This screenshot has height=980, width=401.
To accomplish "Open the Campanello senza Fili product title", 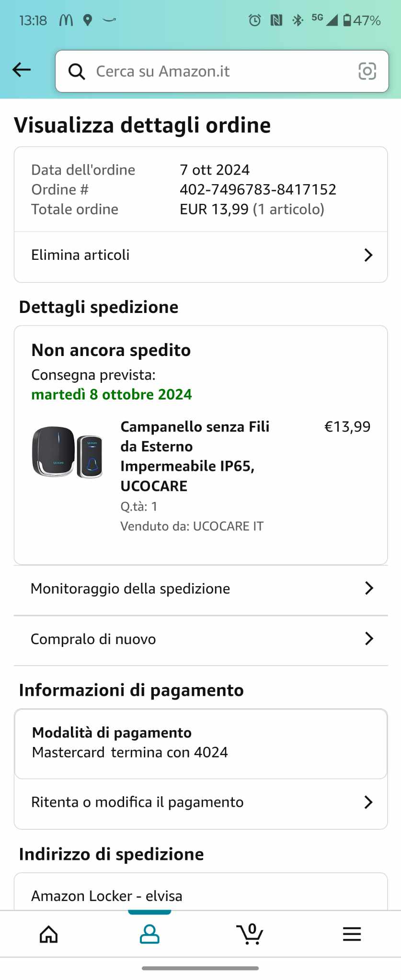I will coord(195,456).
